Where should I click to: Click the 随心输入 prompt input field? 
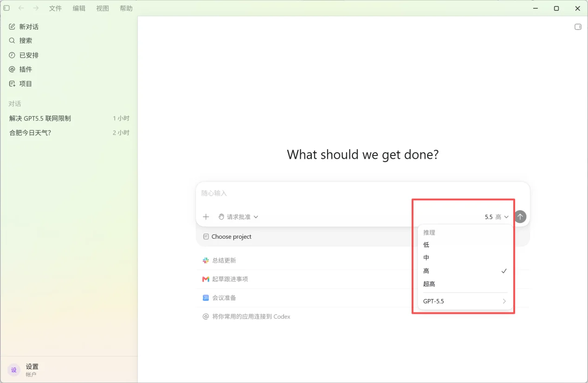coord(362,193)
